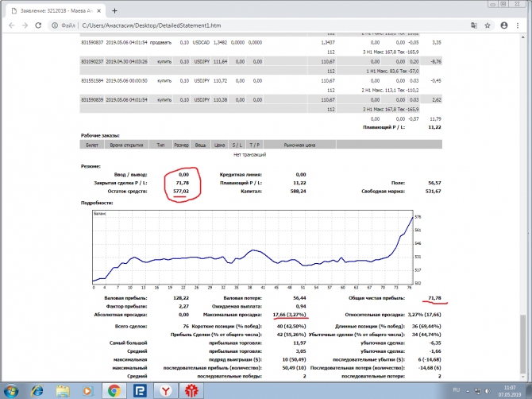Click ticket number 831590837
Screen dimensions: 532x399
click(92, 42)
